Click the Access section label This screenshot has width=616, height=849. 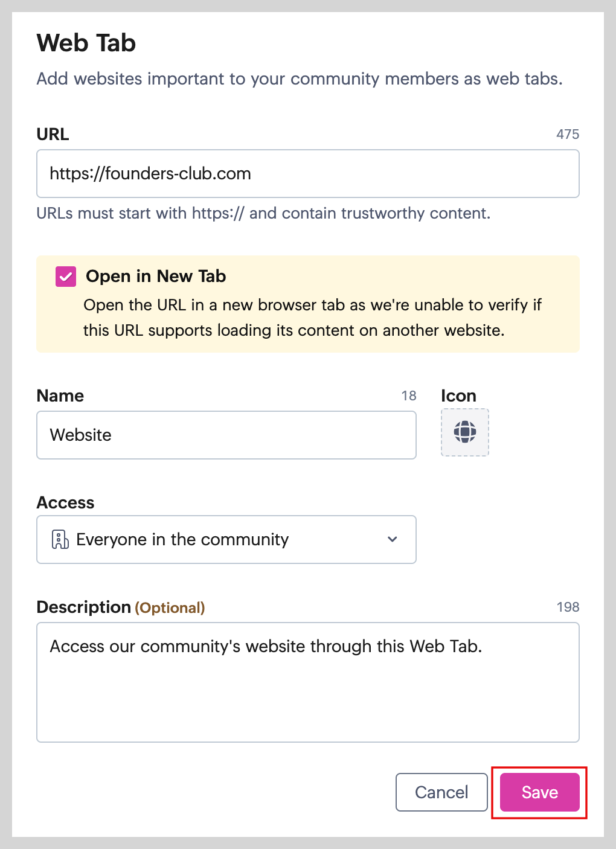coord(66,502)
